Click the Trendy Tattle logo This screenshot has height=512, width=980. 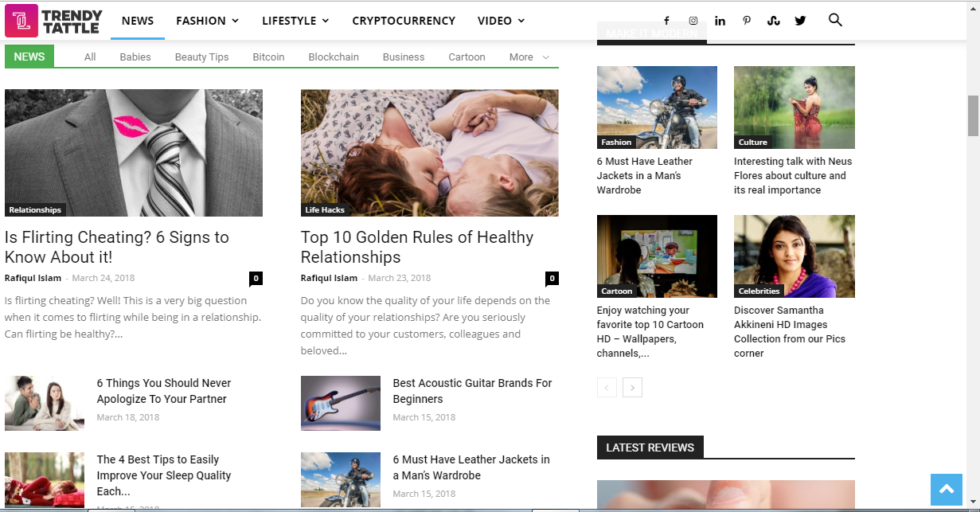(54, 21)
